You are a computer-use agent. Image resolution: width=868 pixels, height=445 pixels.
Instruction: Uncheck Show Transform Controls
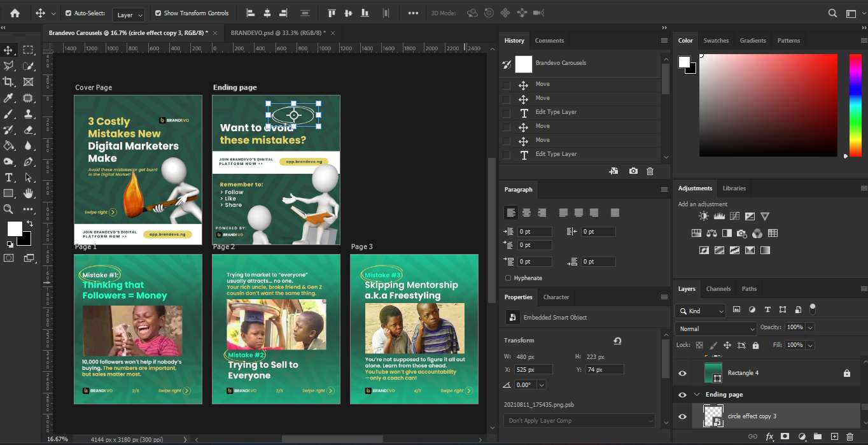point(158,13)
